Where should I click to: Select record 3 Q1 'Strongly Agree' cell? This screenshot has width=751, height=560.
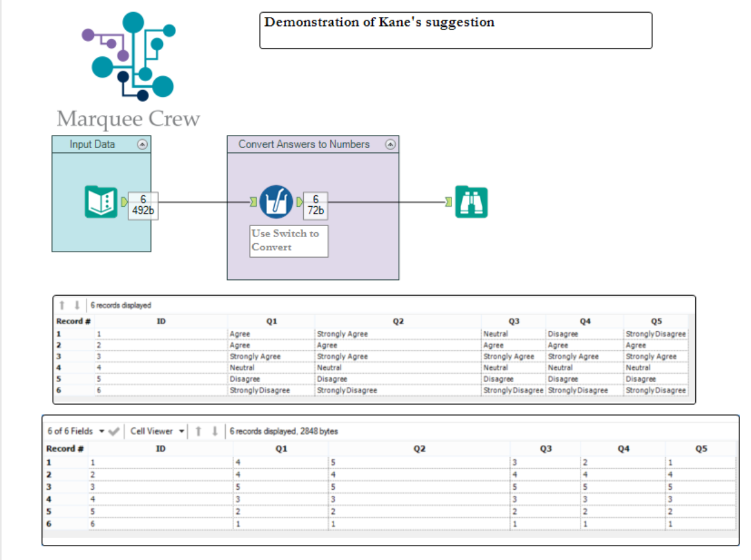coord(272,357)
